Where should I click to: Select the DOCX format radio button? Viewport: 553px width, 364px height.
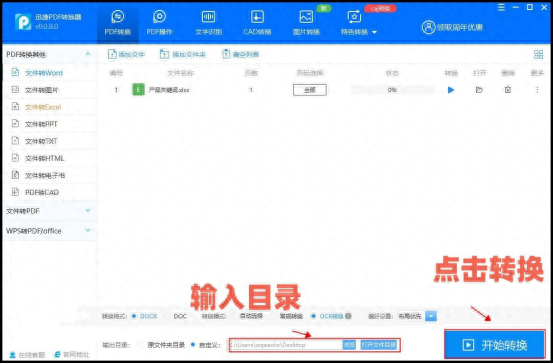134,316
